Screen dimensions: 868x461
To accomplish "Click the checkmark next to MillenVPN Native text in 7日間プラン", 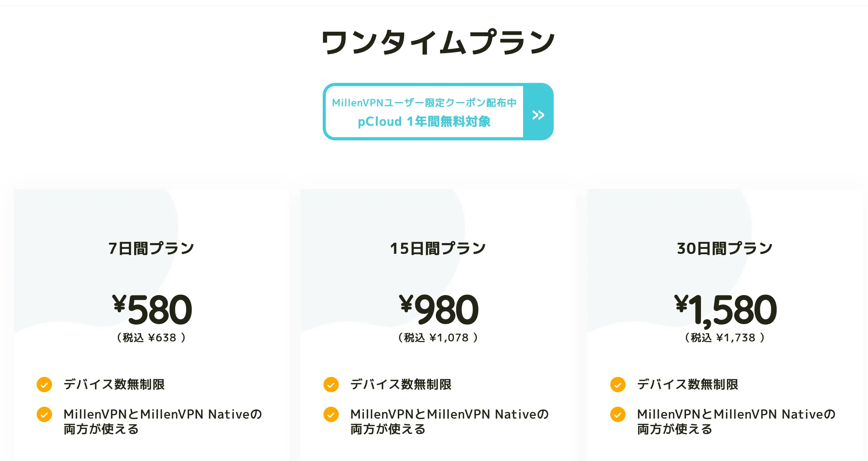I will tap(44, 414).
